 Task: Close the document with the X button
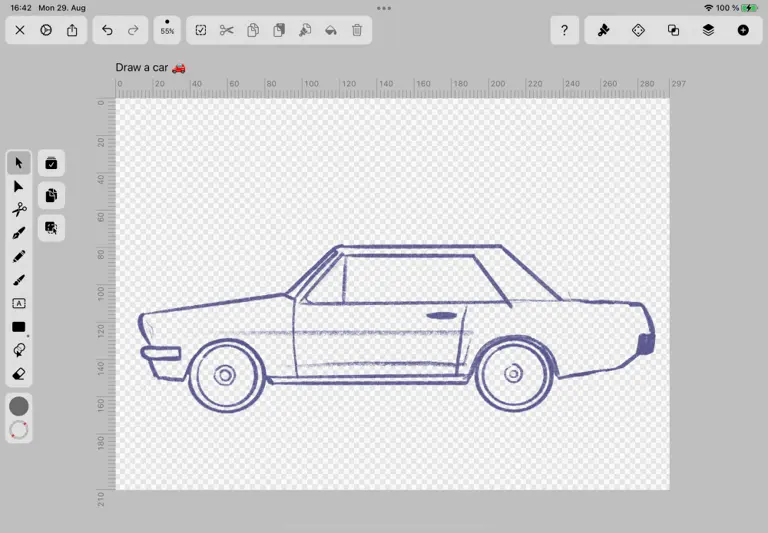[20, 30]
